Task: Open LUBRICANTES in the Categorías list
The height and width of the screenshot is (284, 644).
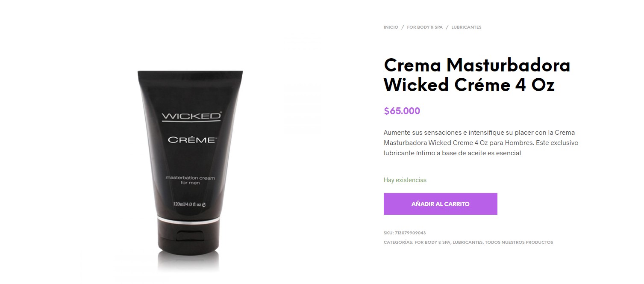Action: [x=468, y=242]
